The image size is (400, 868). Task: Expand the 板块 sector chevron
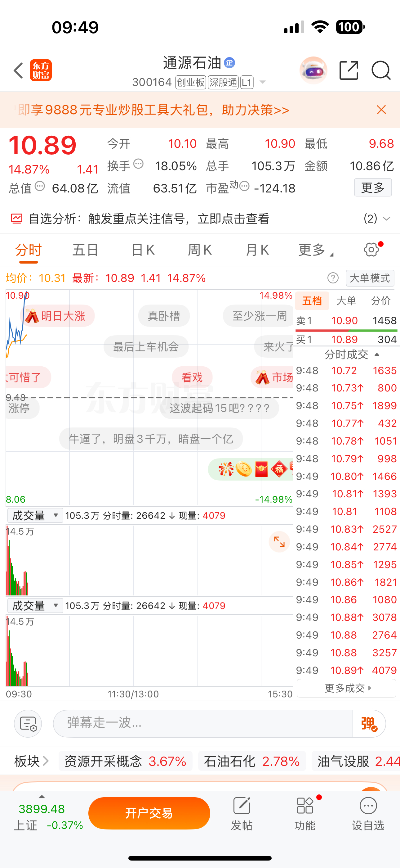[46, 761]
